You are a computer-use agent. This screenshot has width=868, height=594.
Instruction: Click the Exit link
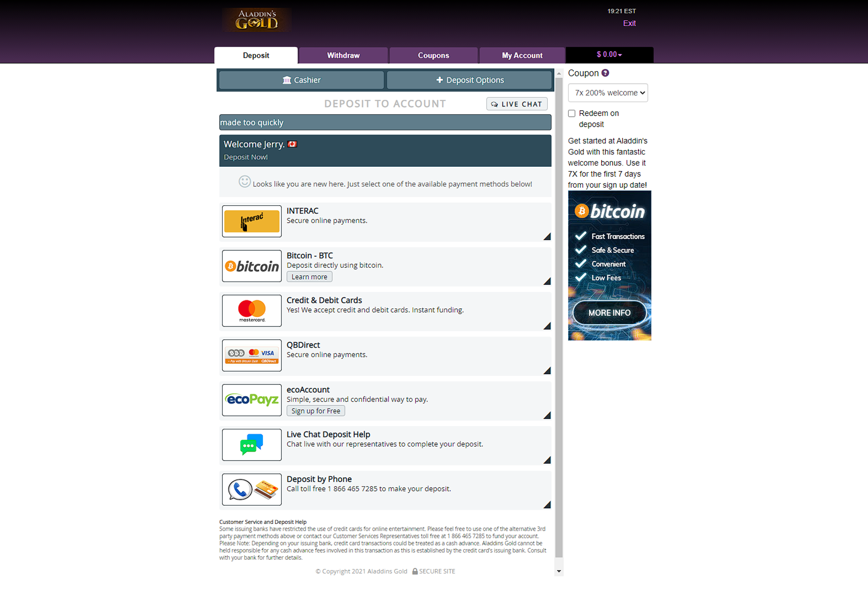click(629, 23)
